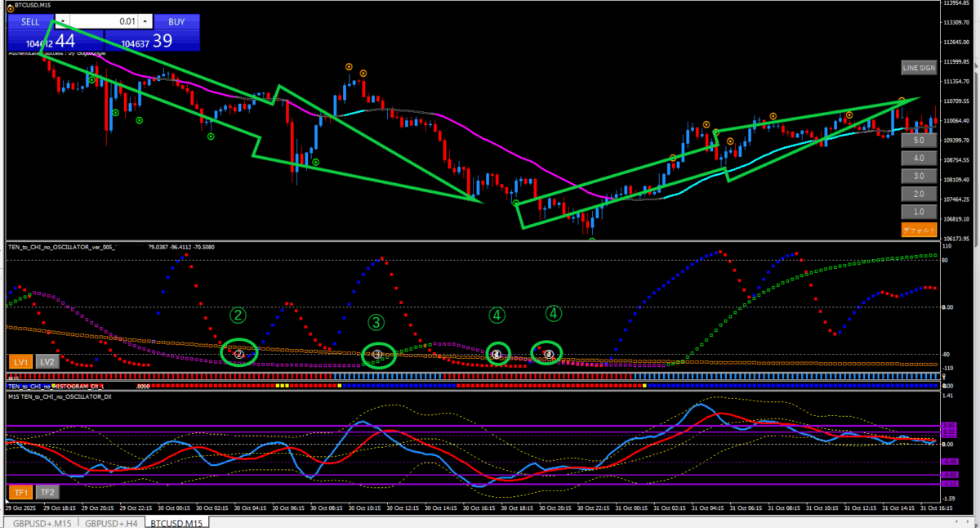
Task: Switch to the GBPUSD+.H4 chart tab
Action: 113,522
